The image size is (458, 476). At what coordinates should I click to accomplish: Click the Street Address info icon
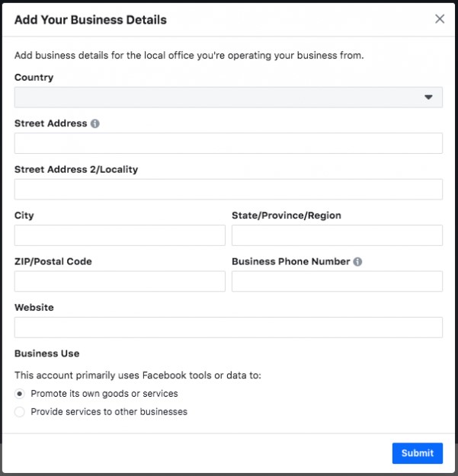click(x=95, y=123)
